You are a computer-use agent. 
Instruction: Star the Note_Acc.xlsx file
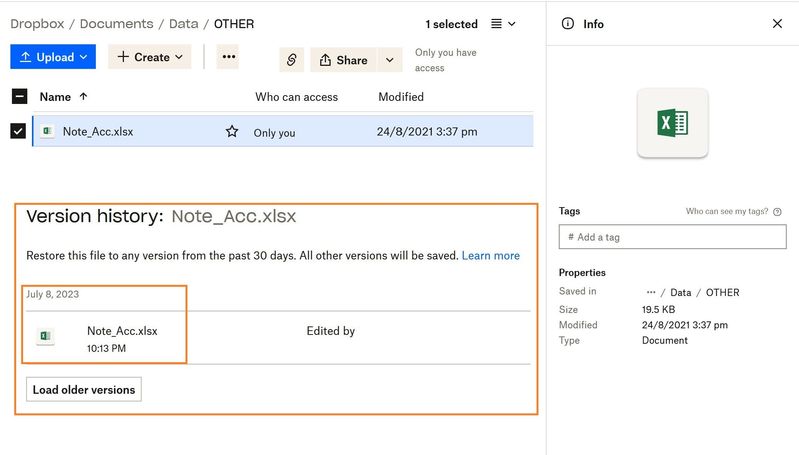coord(232,131)
